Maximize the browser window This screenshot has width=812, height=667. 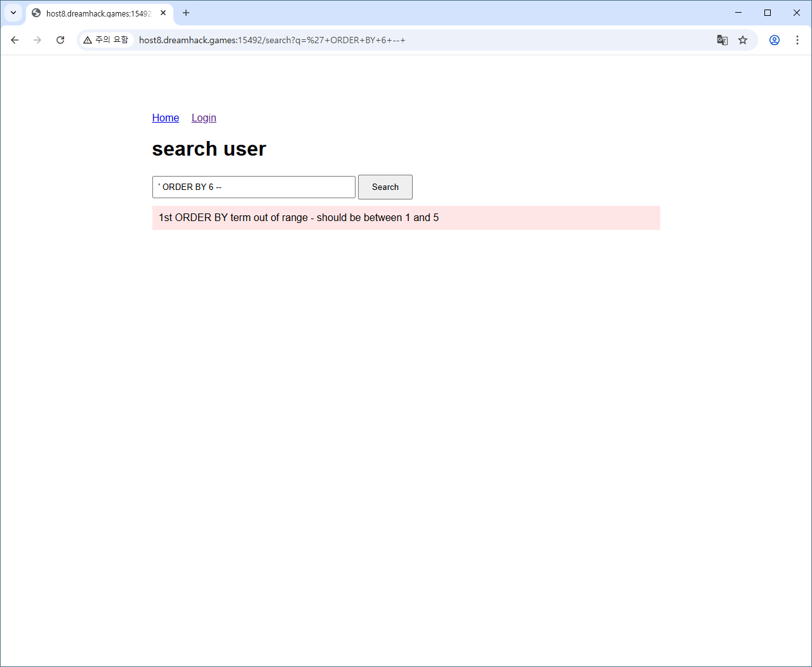click(768, 13)
